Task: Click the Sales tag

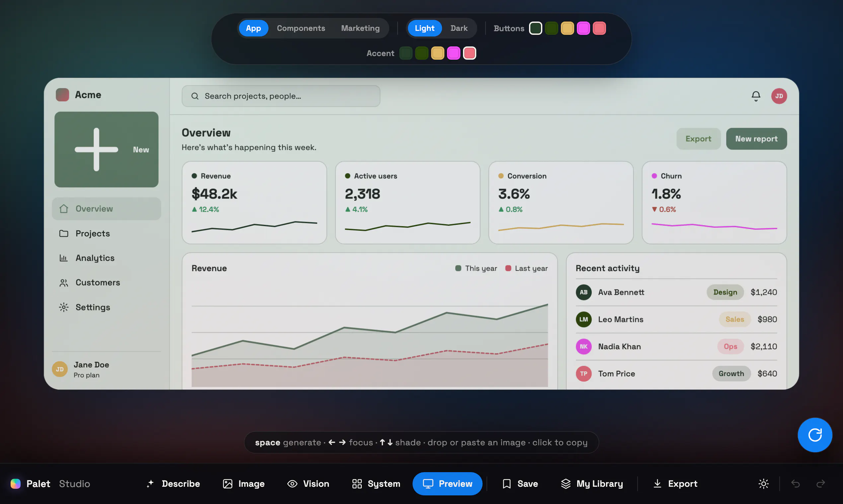Action: tap(734, 319)
